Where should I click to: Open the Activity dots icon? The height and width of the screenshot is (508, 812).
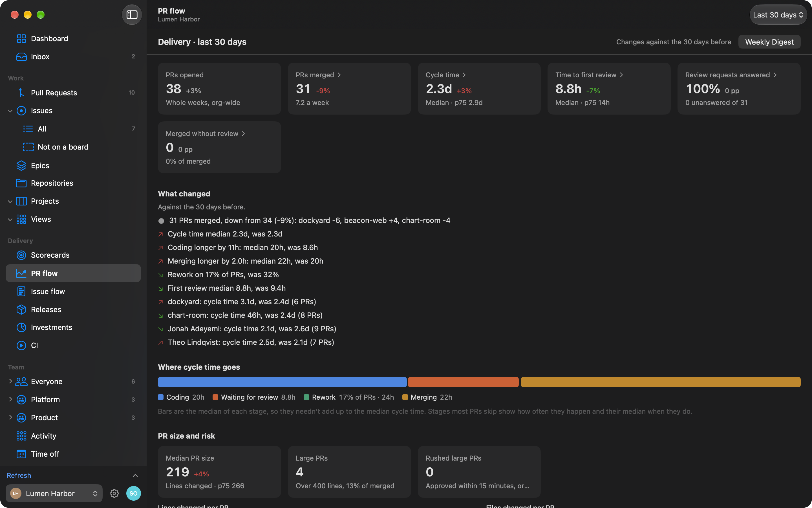tap(21, 436)
